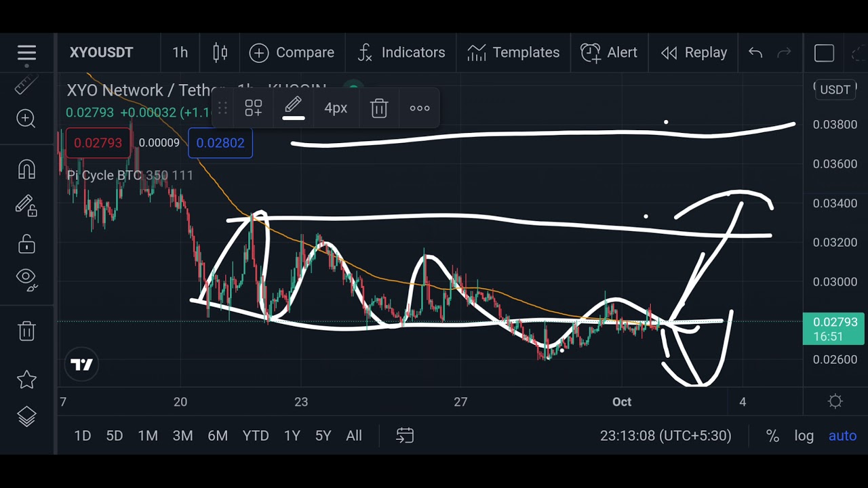Open the layout selector square icon
The height and width of the screenshot is (488, 868).
824,53
